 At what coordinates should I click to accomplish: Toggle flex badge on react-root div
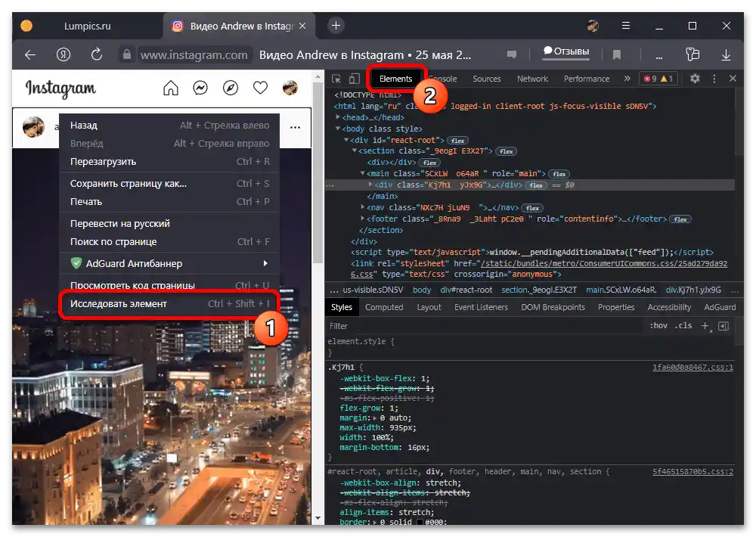pyautogui.click(x=457, y=141)
